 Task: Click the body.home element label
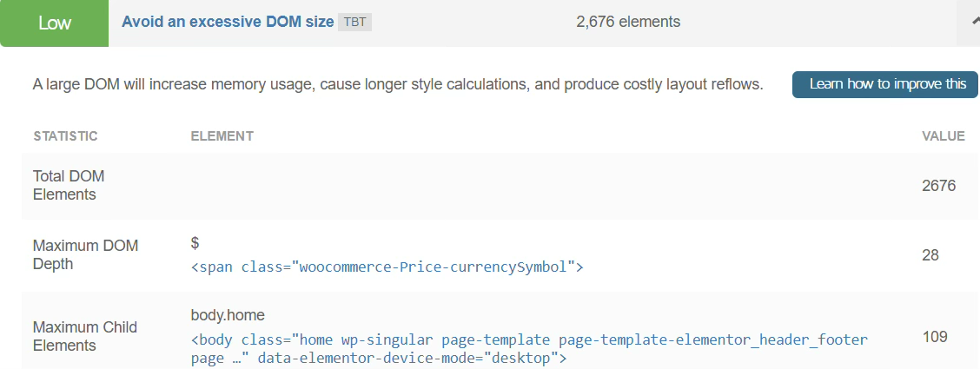coord(228,315)
